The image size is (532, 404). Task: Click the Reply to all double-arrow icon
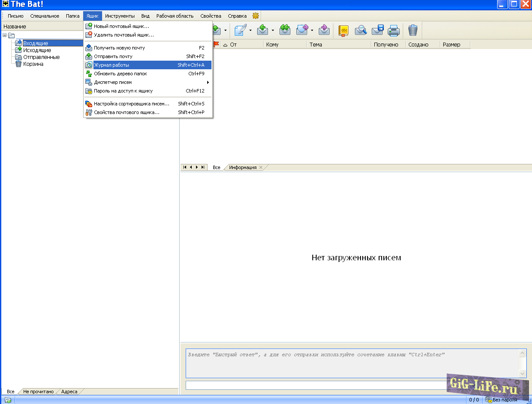pyautogui.click(x=285, y=30)
